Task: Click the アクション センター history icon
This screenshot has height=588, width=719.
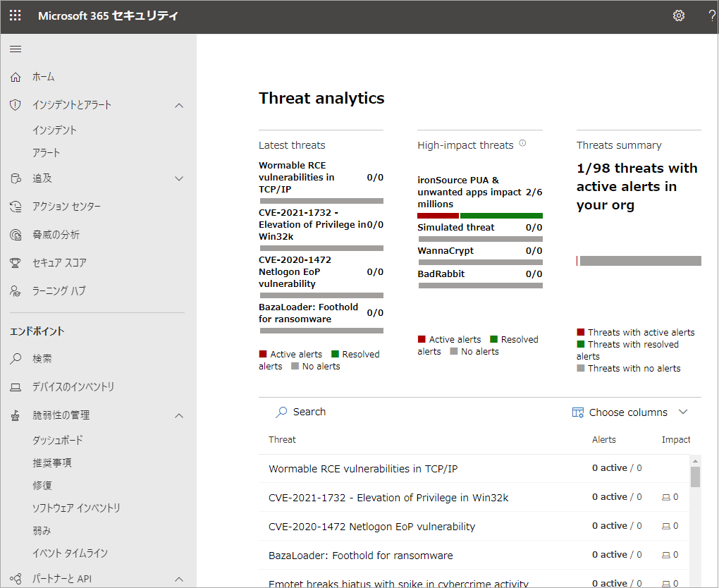Action: 16,207
